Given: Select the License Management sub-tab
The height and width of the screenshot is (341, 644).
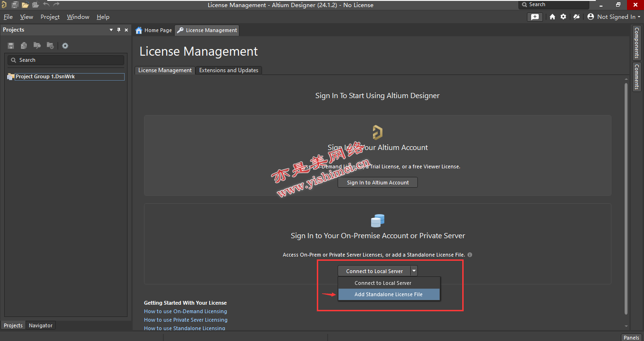Looking at the screenshot, I should point(165,70).
